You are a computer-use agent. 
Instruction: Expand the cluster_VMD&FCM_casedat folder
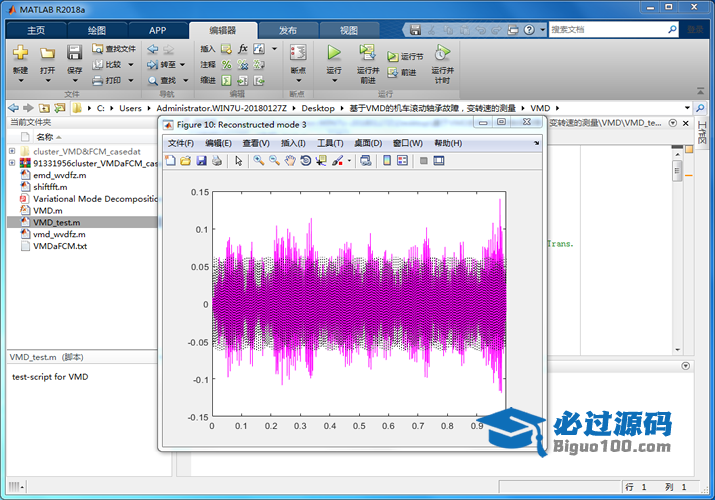point(12,151)
